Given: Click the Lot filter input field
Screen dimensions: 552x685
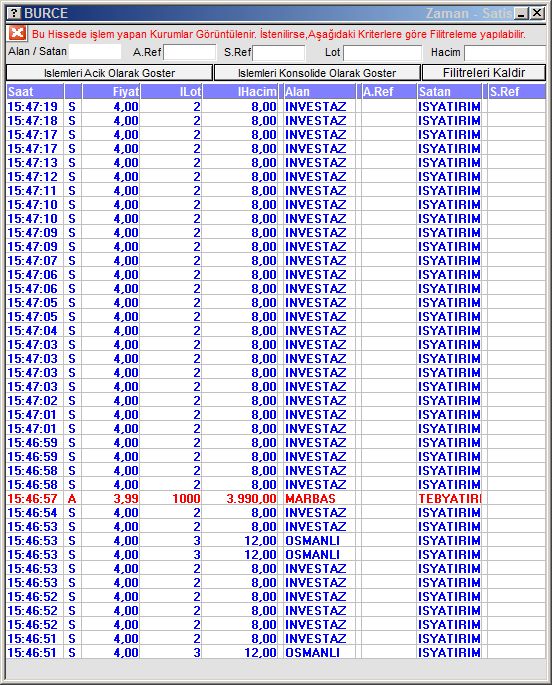Looking at the screenshot, I should (383, 52).
